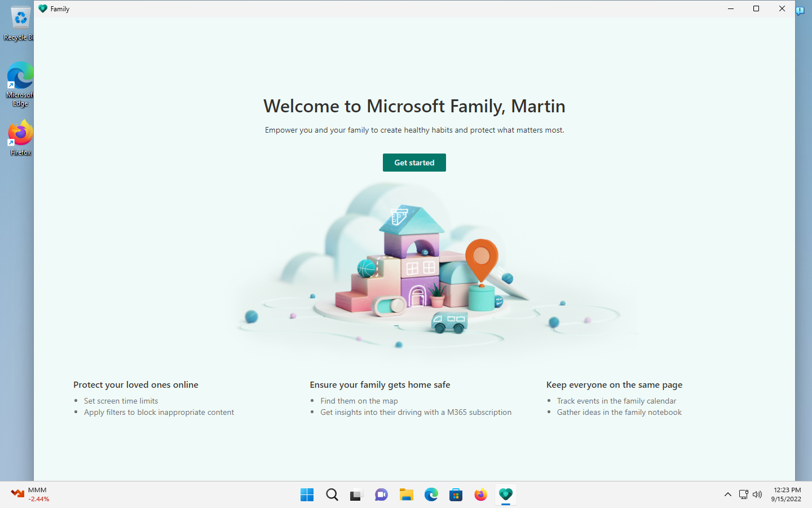This screenshot has height=508, width=812.
Task: Open Microsoft Store from the taskbar
Action: 456,495
